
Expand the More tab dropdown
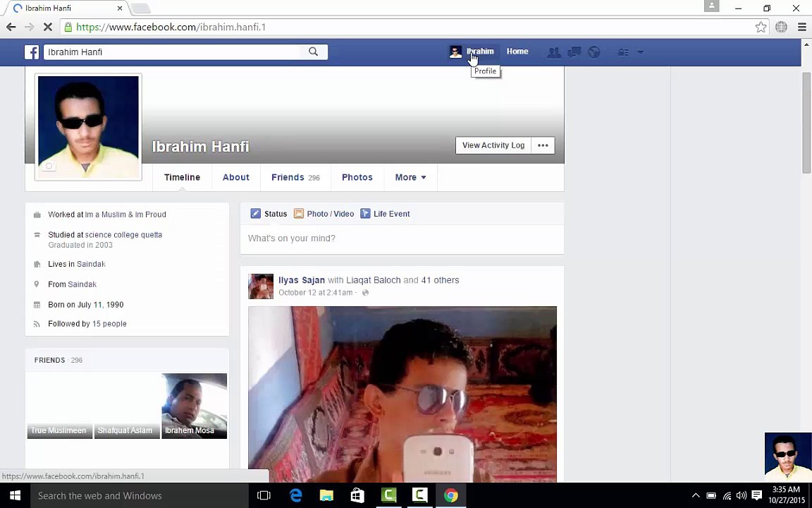(x=411, y=177)
